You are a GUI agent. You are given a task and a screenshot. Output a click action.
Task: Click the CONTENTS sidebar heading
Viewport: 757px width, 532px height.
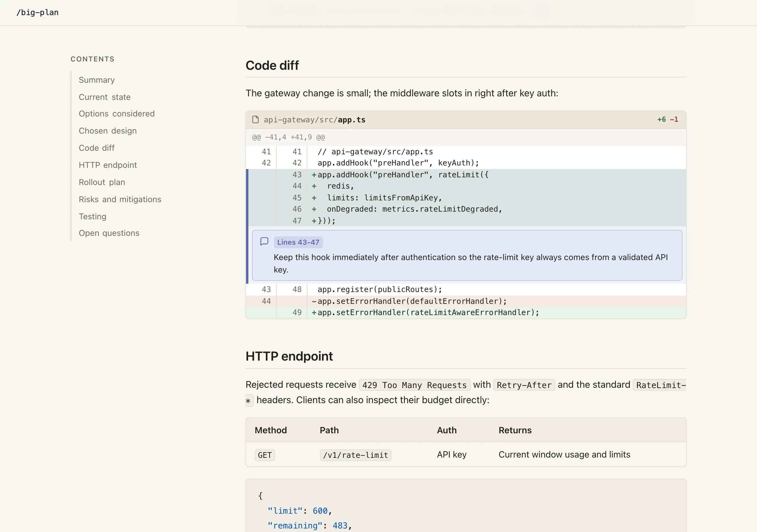pos(93,59)
